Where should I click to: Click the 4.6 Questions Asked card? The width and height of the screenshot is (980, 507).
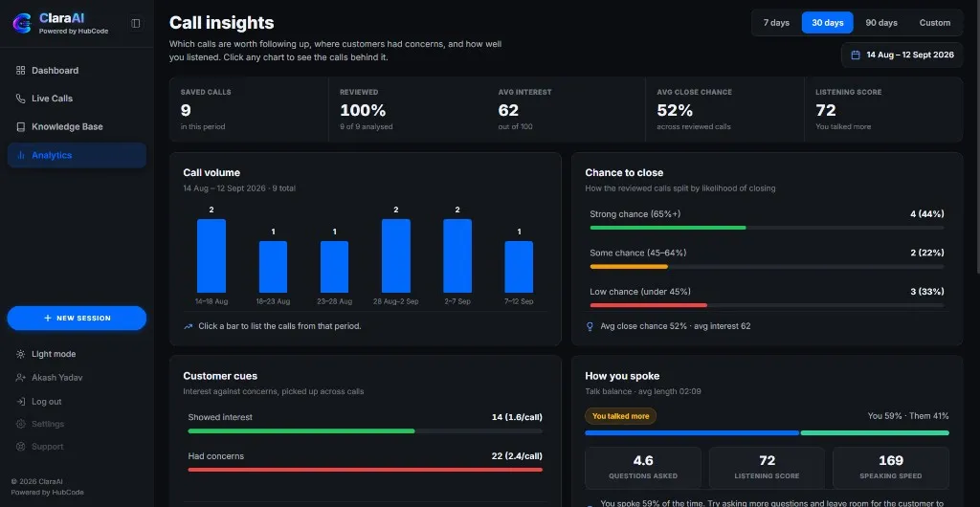tap(643, 468)
